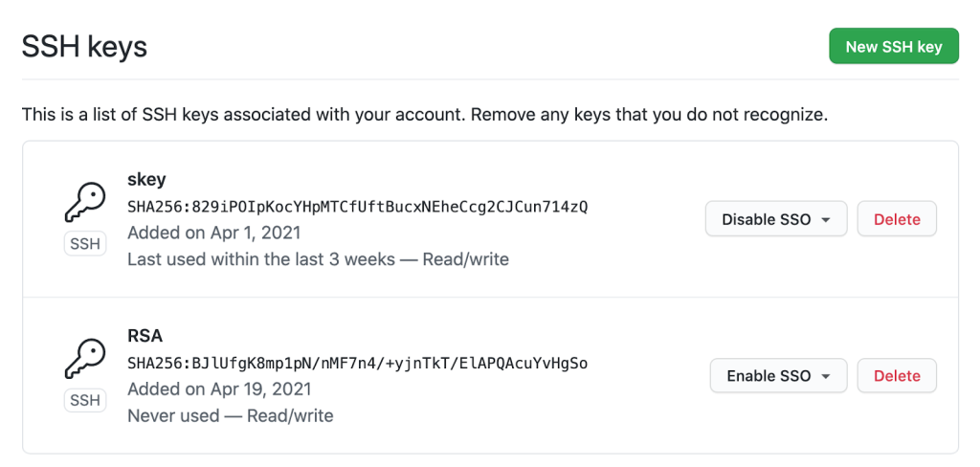Click the key icon beside RSA
980x467 pixels.
(84, 359)
